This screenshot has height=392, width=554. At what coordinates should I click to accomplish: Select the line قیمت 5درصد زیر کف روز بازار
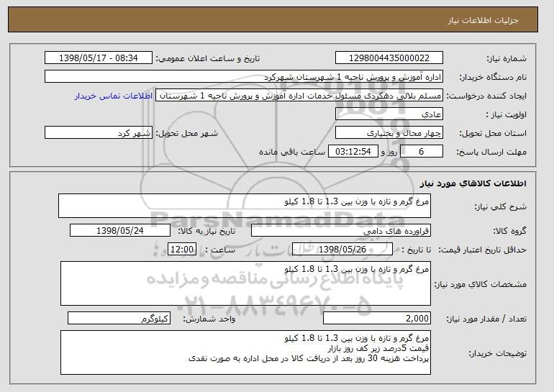click(378, 349)
